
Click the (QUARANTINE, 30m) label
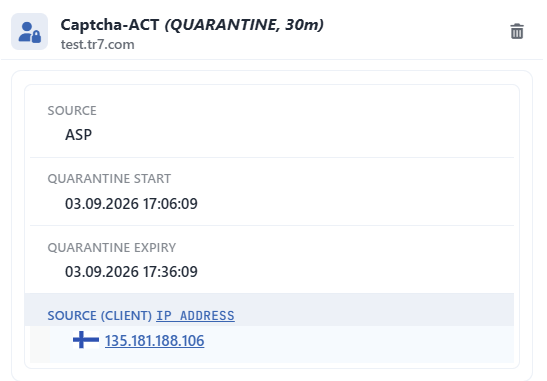point(244,25)
